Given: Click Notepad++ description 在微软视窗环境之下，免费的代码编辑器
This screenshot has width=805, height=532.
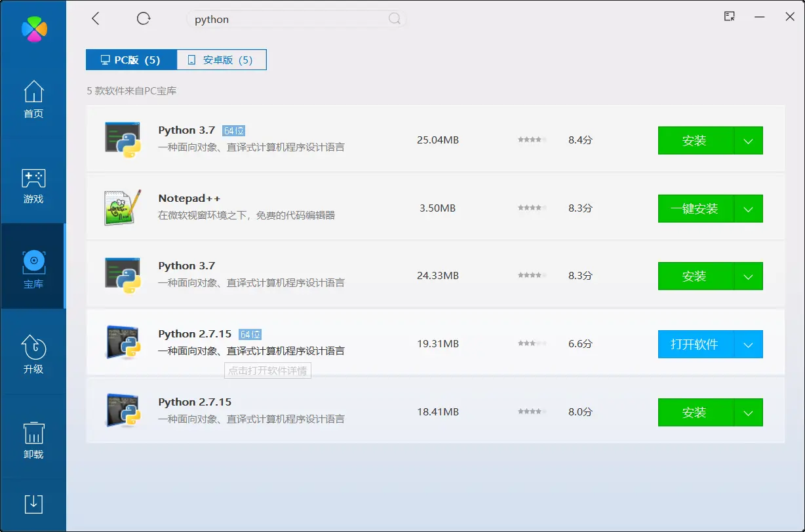Looking at the screenshot, I should pyautogui.click(x=246, y=215).
